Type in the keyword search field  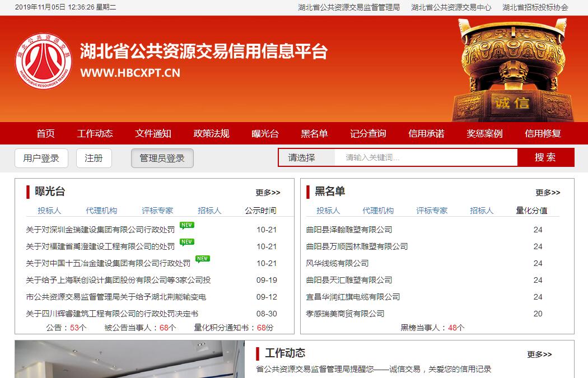point(426,158)
